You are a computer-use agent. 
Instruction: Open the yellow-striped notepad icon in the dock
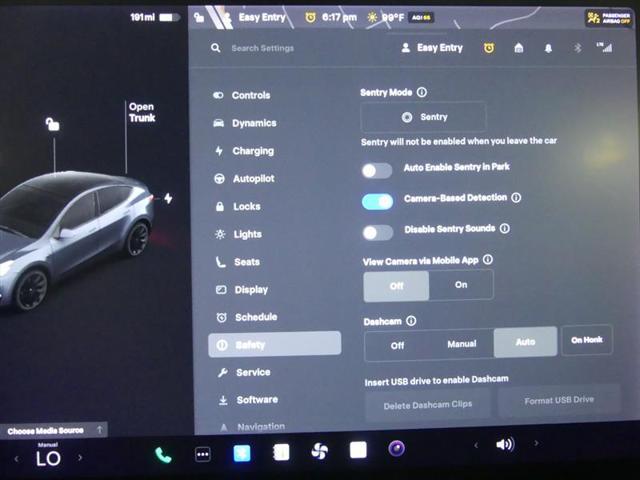(x=281, y=452)
